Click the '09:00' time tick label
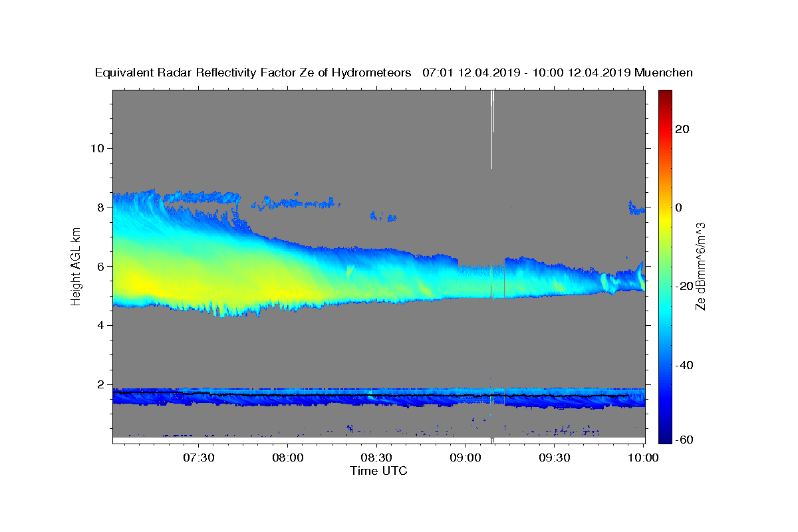The image size is (798, 532). pos(465,458)
